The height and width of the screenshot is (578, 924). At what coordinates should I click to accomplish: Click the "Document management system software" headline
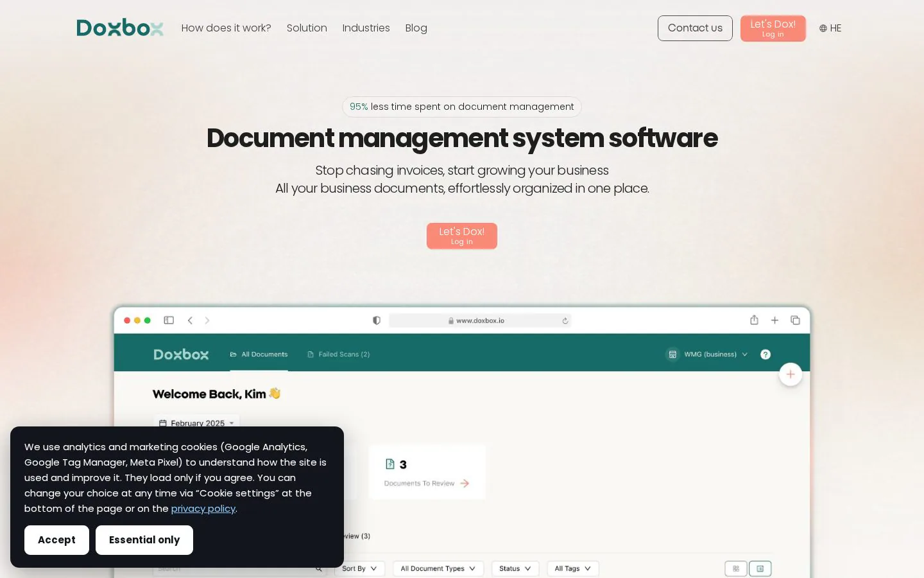(x=462, y=138)
